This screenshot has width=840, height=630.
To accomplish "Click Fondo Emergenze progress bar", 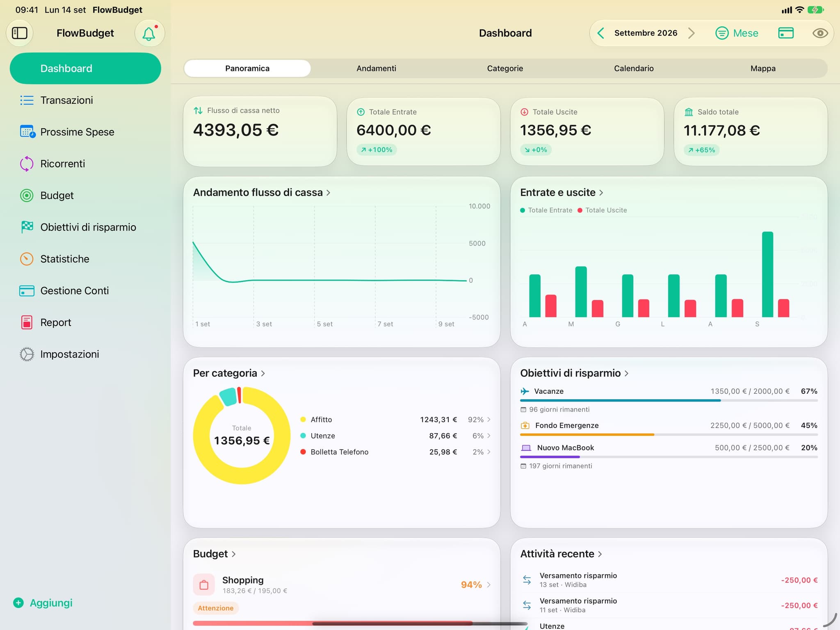I will (x=669, y=434).
